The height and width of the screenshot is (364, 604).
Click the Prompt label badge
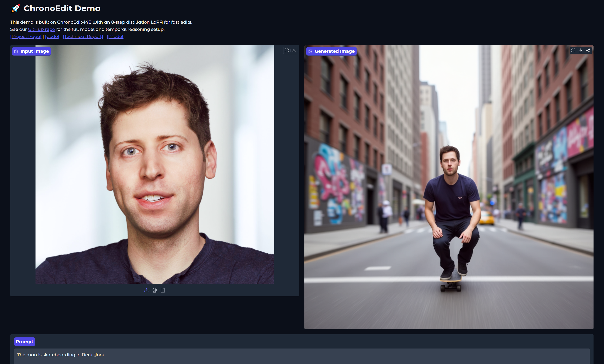tap(25, 342)
